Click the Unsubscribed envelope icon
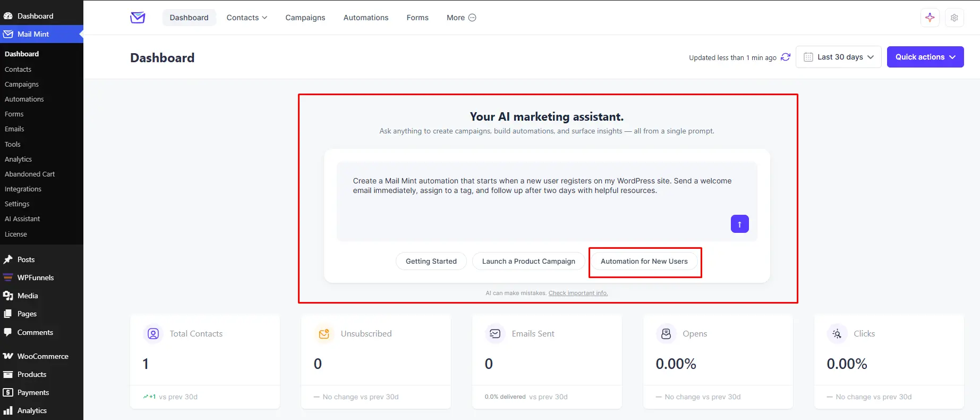Viewport: 980px width, 420px height. (324, 334)
